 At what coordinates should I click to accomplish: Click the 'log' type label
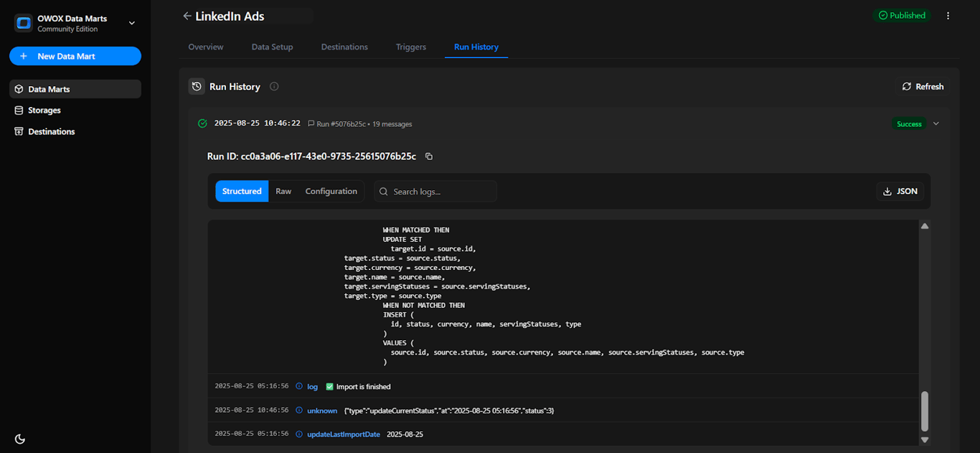tap(312, 387)
